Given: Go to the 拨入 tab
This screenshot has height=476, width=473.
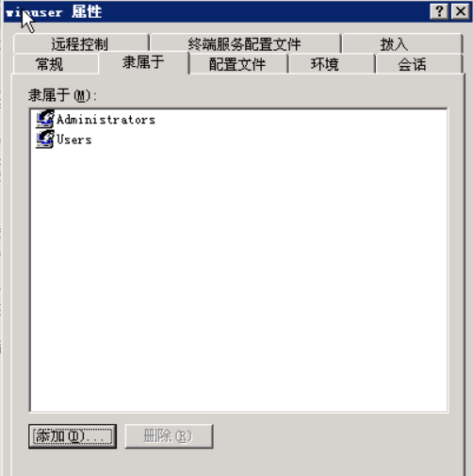Looking at the screenshot, I should (x=395, y=43).
